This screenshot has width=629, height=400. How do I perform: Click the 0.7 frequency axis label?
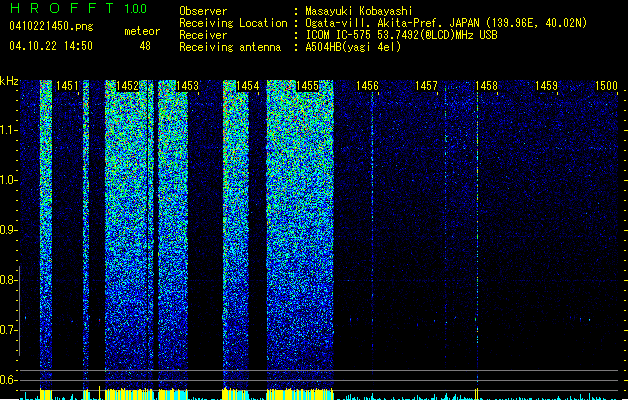[x=8, y=330]
